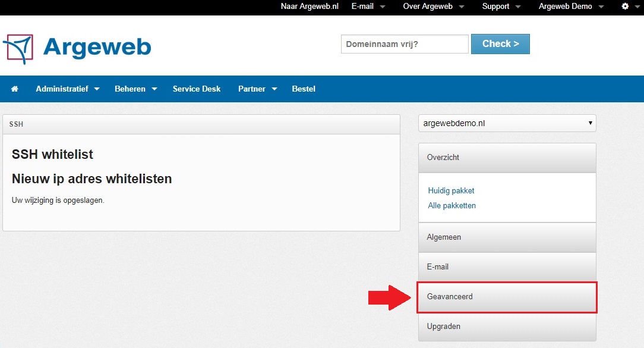The width and height of the screenshot is (644, 348).
Task: Expand the Algemeen sidebar section
Action: pos(507,237)
